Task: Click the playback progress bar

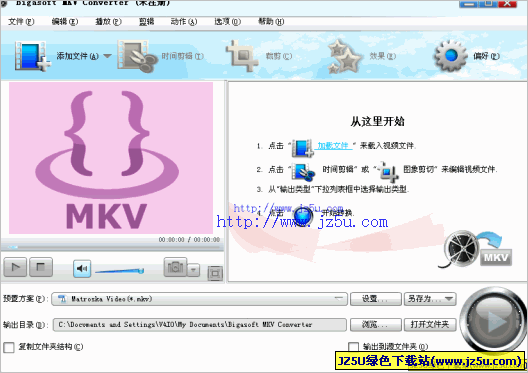Action: (112, 247)
